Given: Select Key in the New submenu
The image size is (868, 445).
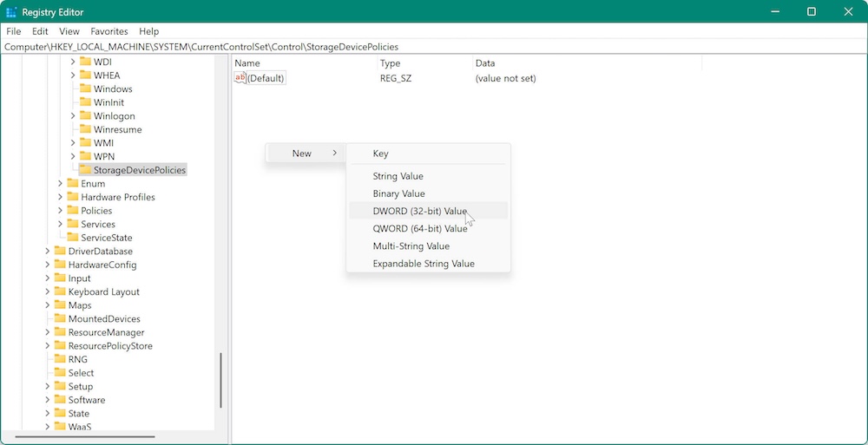Looking at the screenshot, I should pos(380,154).
